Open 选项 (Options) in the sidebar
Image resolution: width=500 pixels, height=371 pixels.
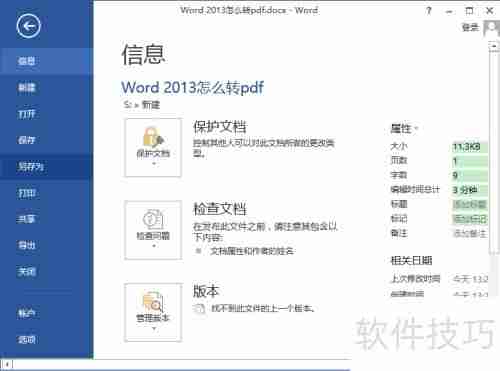[x=46, y=340]
